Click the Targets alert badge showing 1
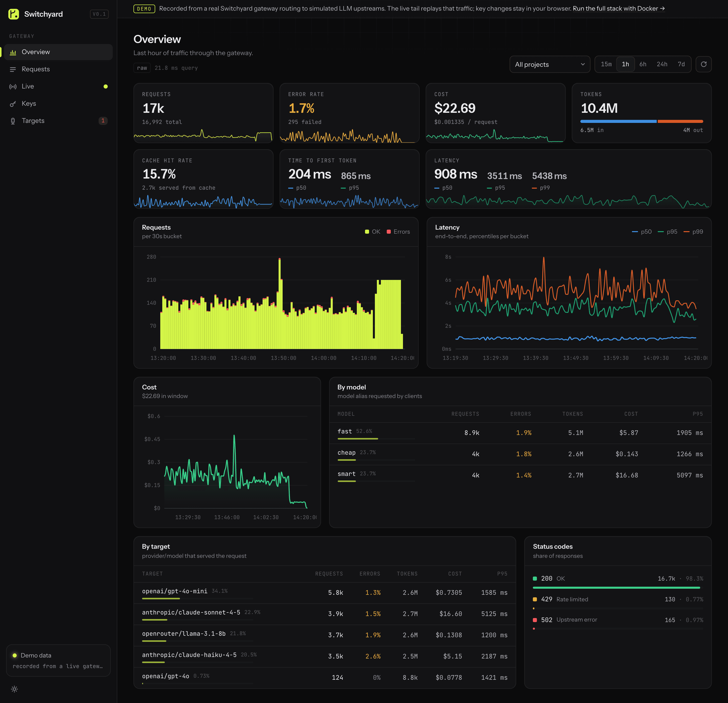728x703 pixels. [103, 121]
